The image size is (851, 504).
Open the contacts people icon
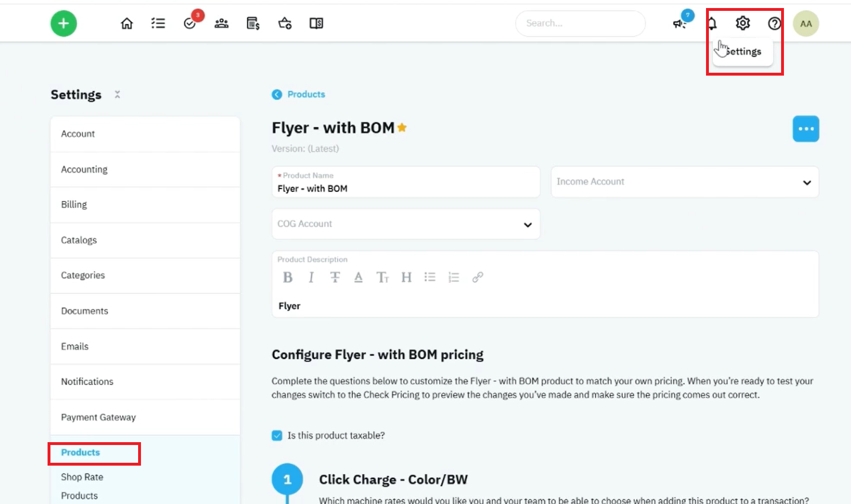pos(221,23)
